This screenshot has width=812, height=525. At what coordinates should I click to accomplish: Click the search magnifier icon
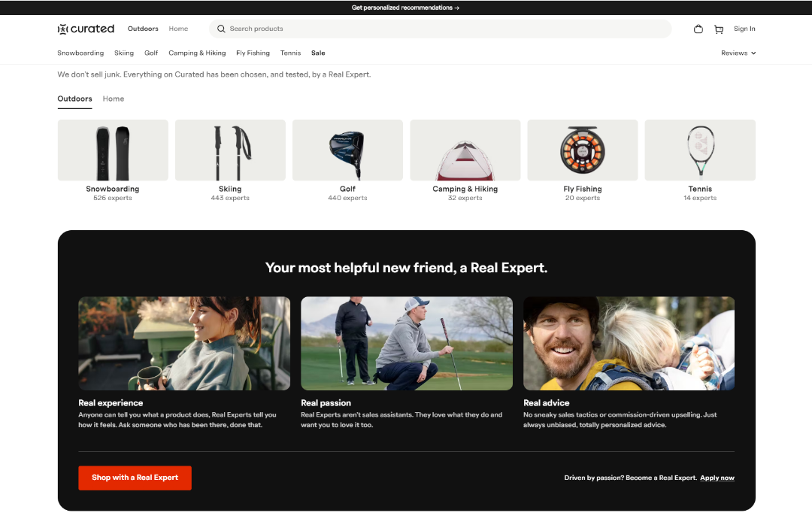click(x=221, y=29)
